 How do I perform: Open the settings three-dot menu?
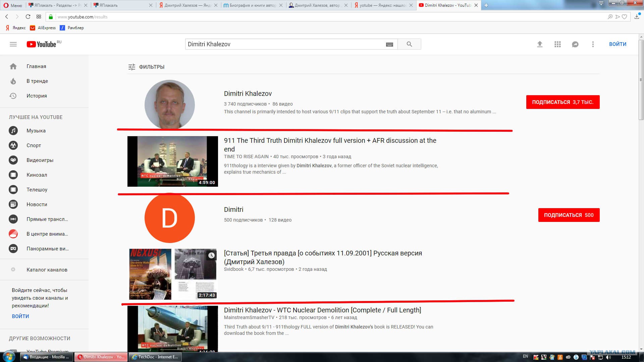point(593,44)
